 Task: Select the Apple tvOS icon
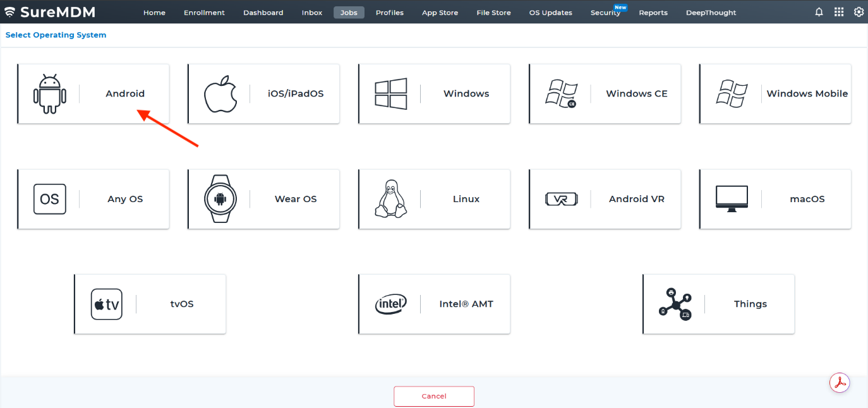point(106,304)
